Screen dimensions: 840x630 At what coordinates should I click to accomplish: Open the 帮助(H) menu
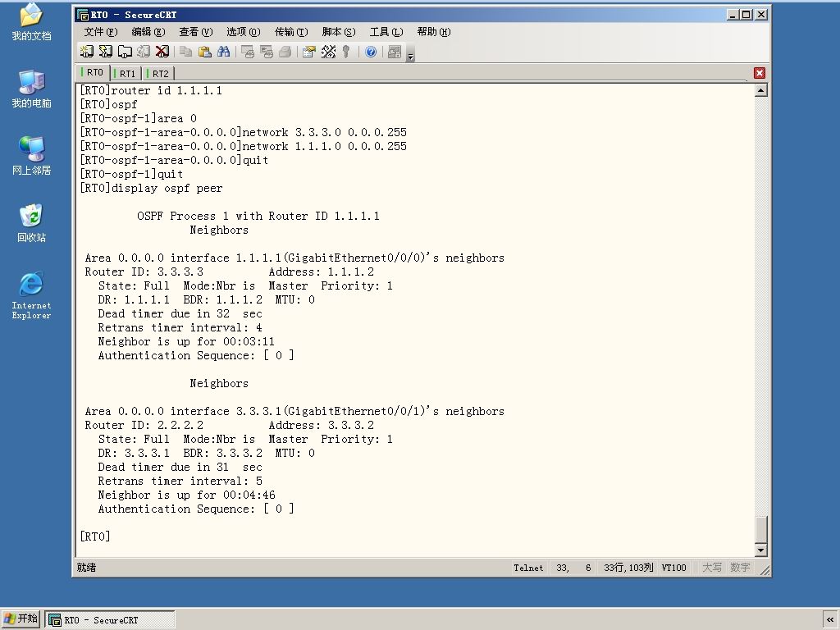coord(434,32)
